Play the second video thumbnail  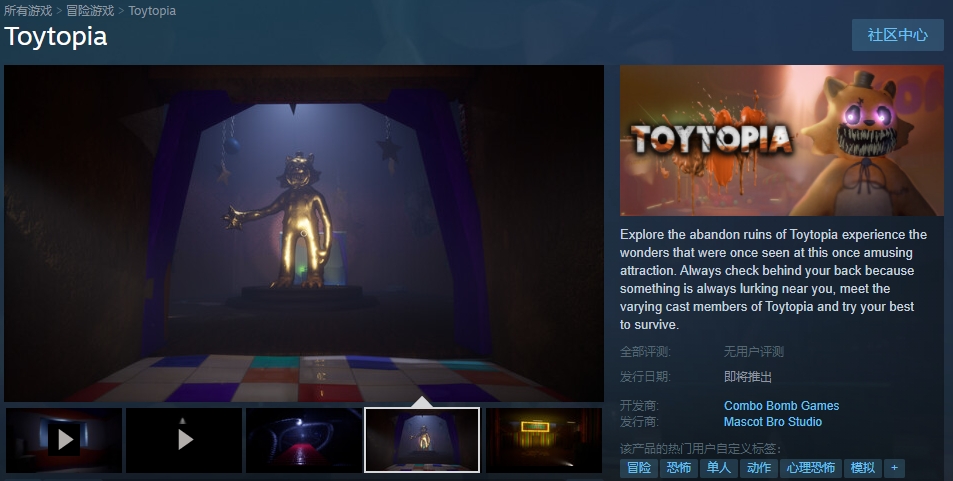coord(184,440)
